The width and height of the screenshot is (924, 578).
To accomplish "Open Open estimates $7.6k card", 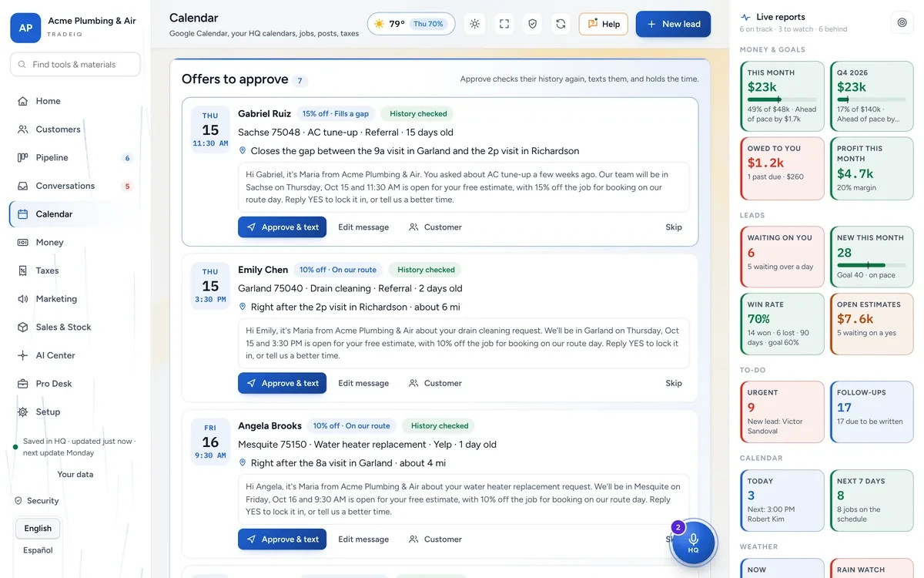I will pos(872,324).
